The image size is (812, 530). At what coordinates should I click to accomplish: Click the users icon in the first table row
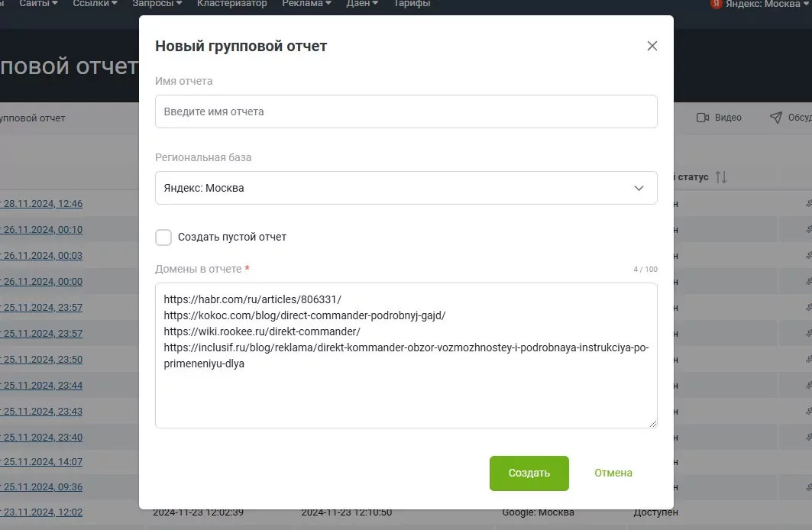pyautogui.click(x=809, y=204)
